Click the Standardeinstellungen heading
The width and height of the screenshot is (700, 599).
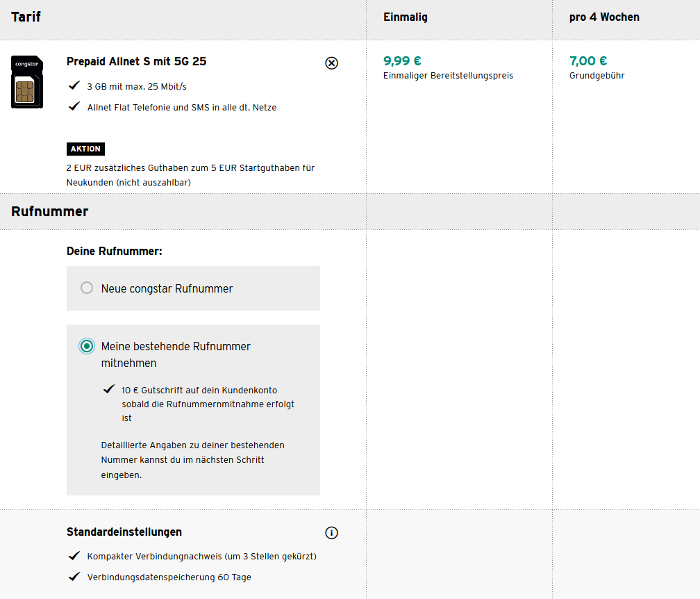point(124,532)
